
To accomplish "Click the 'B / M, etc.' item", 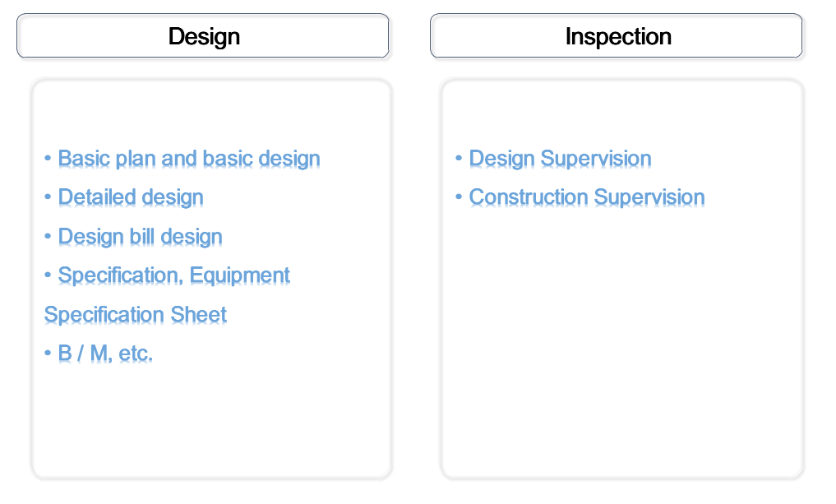I will point(106,354).
